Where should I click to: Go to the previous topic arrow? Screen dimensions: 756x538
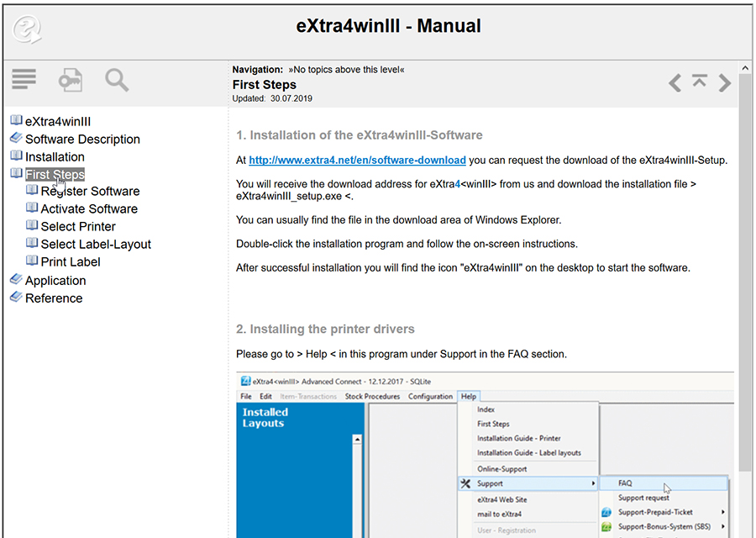pyautogui.click(x=675, y=82)
